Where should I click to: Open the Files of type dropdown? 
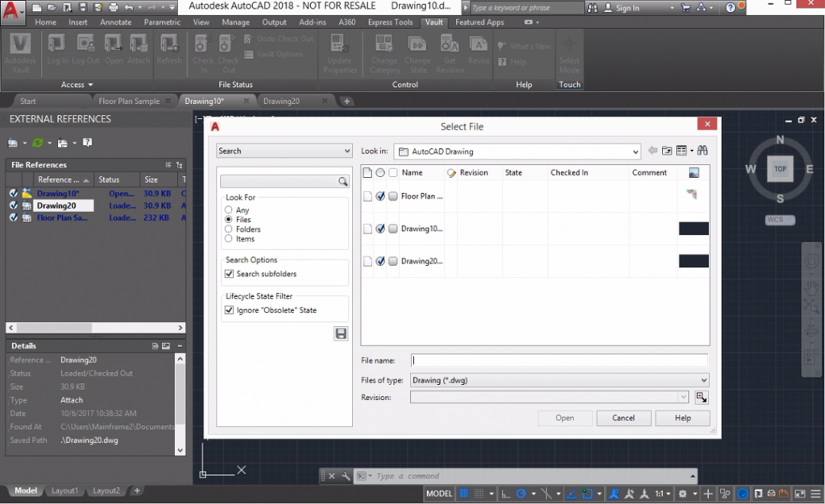pos(559,380)
